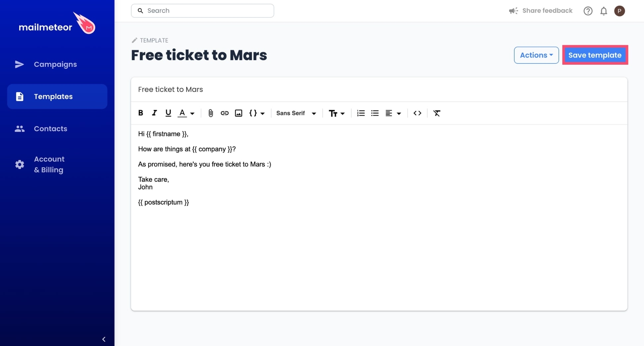Click the line about free ticket to Mars
This screenshot has width=644, height=346.
204,165
